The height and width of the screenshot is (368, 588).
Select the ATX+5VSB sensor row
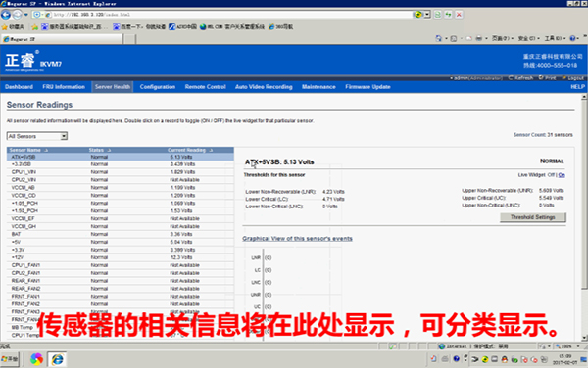[121, 157]
